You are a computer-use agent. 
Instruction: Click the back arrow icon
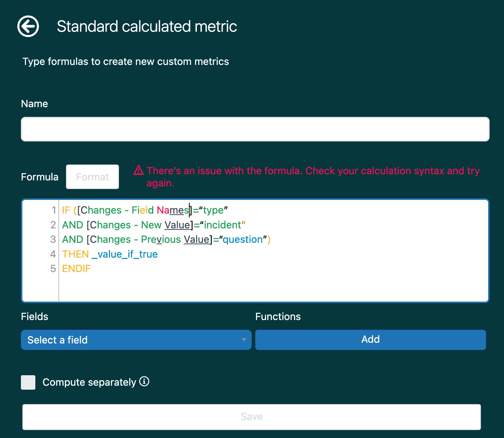28,26
